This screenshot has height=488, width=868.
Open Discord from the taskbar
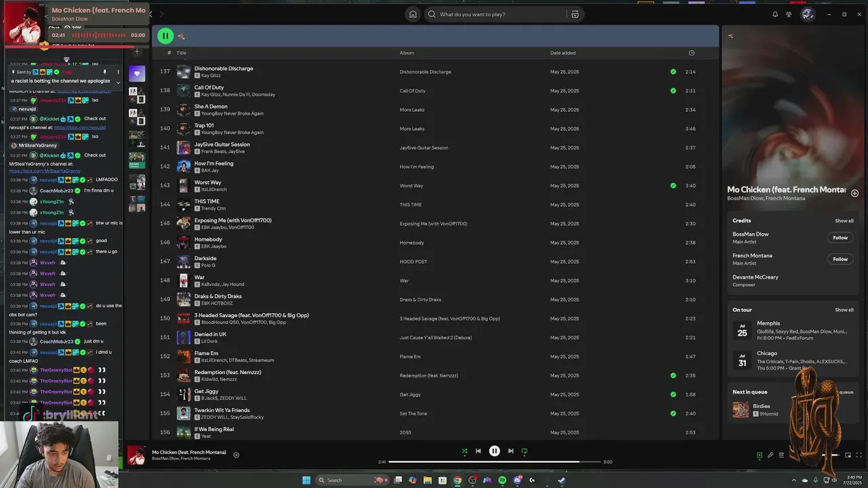pos(517,480)
